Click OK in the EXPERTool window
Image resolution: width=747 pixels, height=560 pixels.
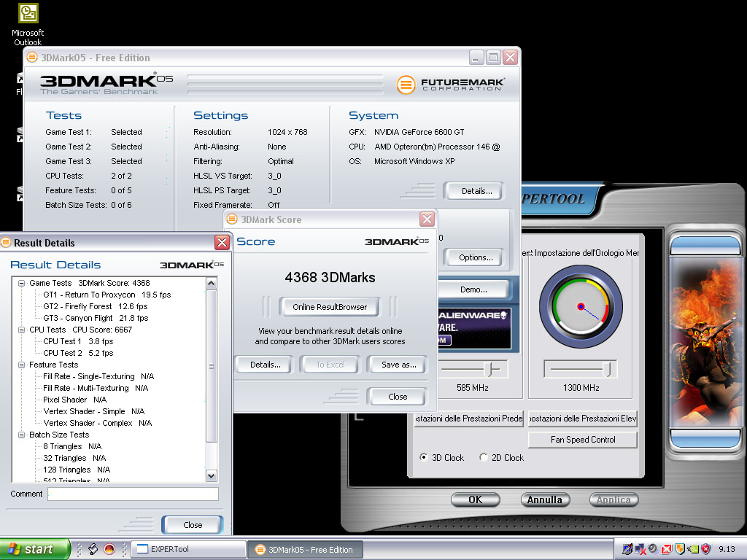[x=476, y=499]
